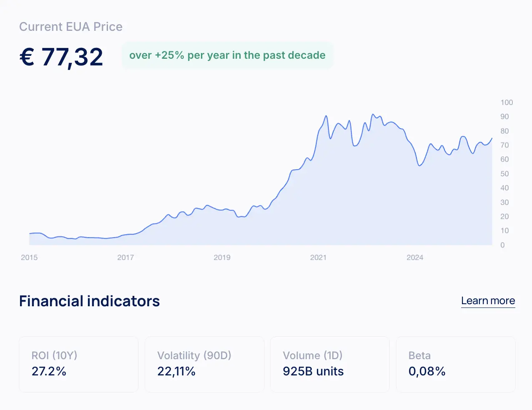Click the 925B units volume value
This screenshot has height=410, width=532.
click(x=313, y=371)
